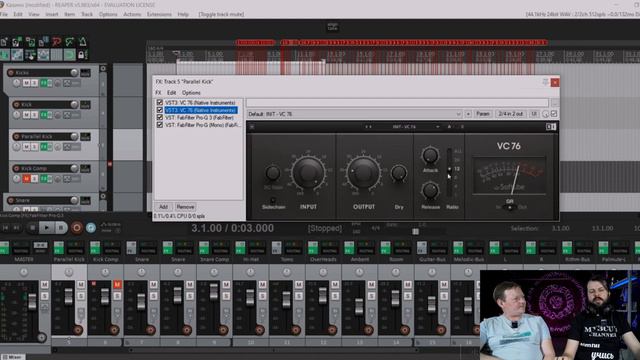Viewport: 640px width, 360px height.
Task: Open the File menu
Action: (x=4, y=14)
